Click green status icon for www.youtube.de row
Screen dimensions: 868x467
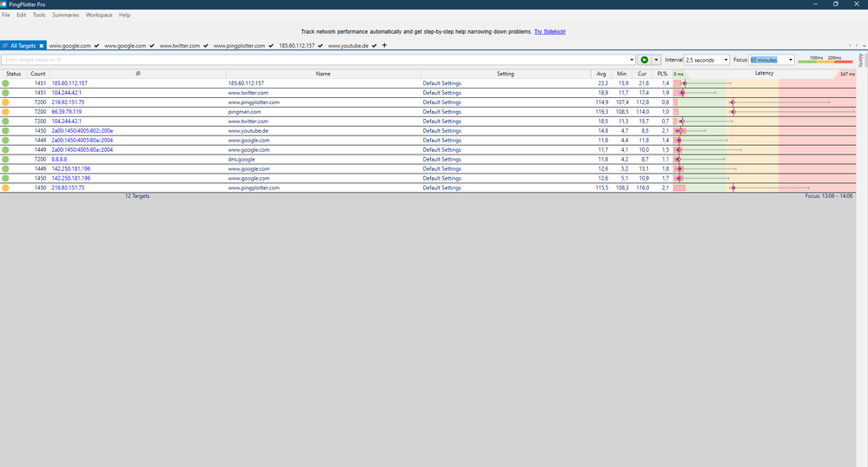(x=5, y=131)
